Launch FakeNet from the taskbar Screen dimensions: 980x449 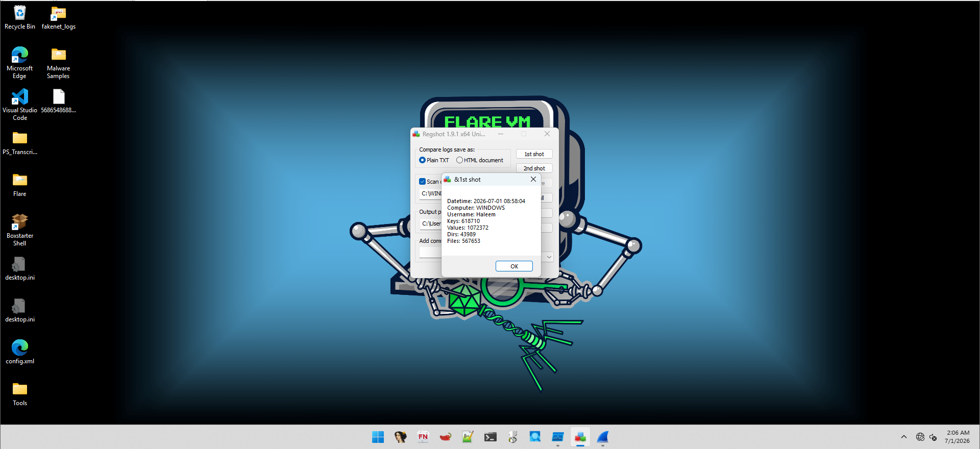[423, 437]
